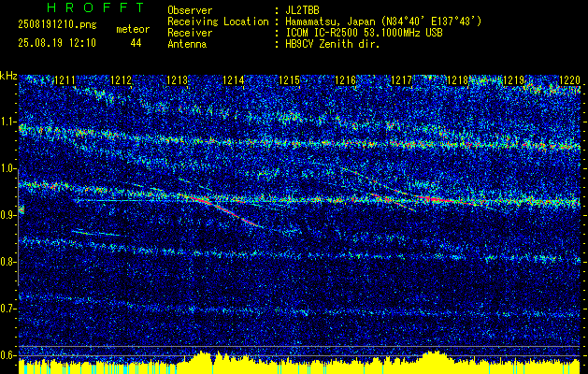Viewport: 588px width, 374px height.
Task: Select the observer callsign JL2TBB
Action: point(302,10)
